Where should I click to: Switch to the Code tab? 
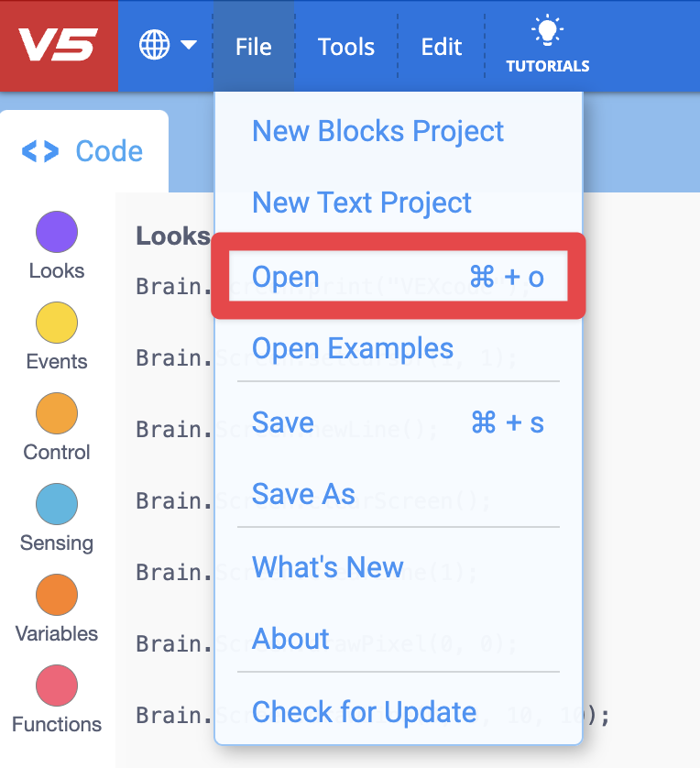point(83,149)
